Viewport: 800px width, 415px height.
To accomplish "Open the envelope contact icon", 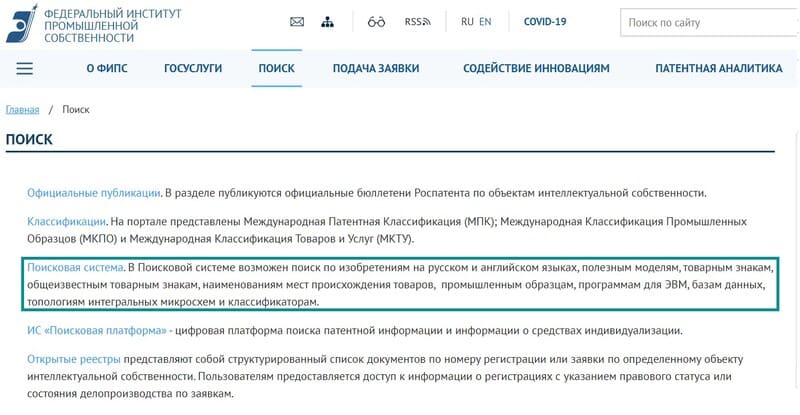I will 297,22.
